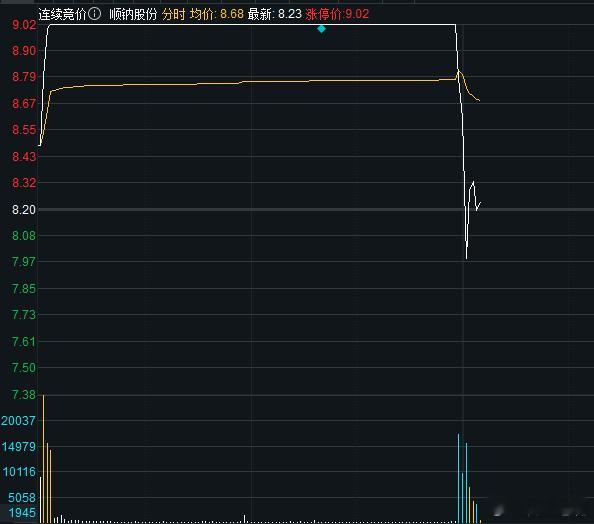Select the 分时 chart label

[x=174, y=14]
